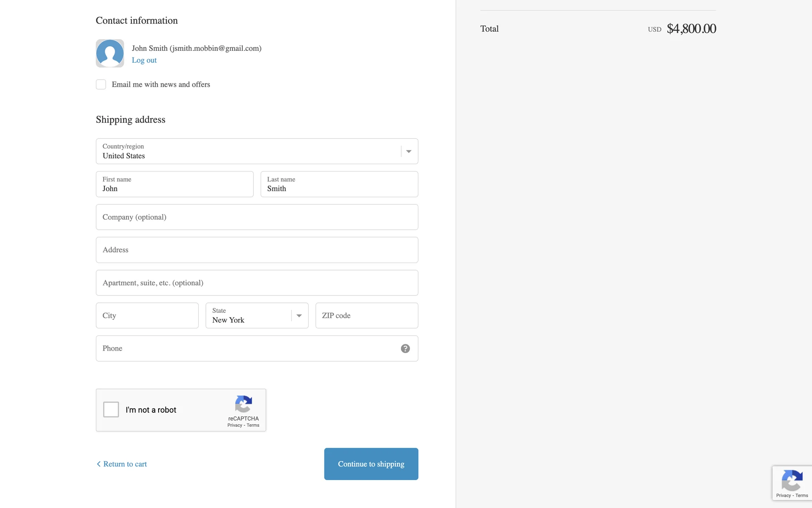Focus the Apartment, suite, etc. field
This screenshot has width=812, height=508.
(x=257, y=283)
